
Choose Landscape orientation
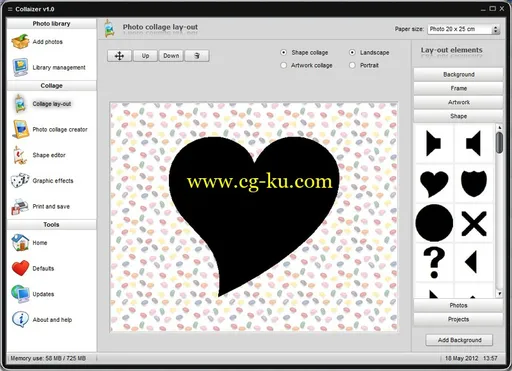tap(352, 52)
